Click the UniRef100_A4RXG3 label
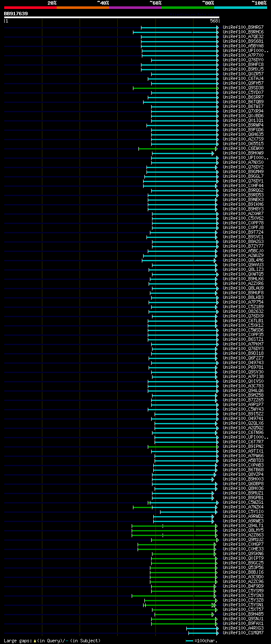 coord(243,628)
